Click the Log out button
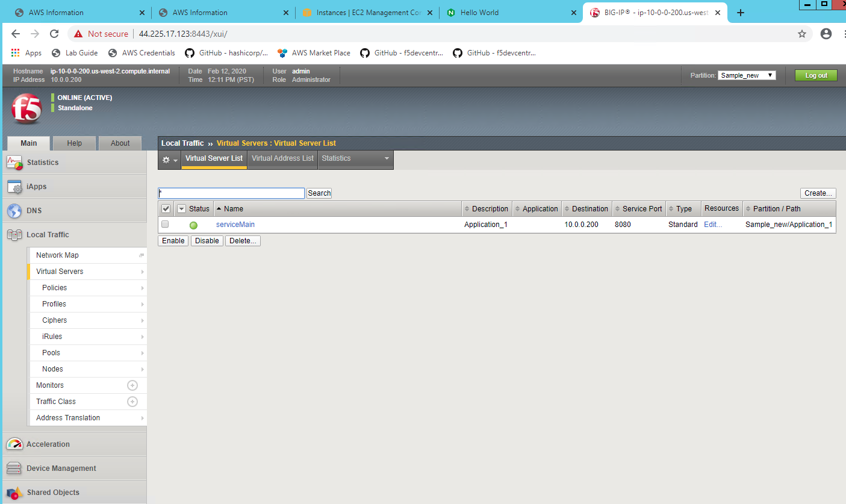The image size is (846, 504). pyautogui.click(x=816, y=75)
